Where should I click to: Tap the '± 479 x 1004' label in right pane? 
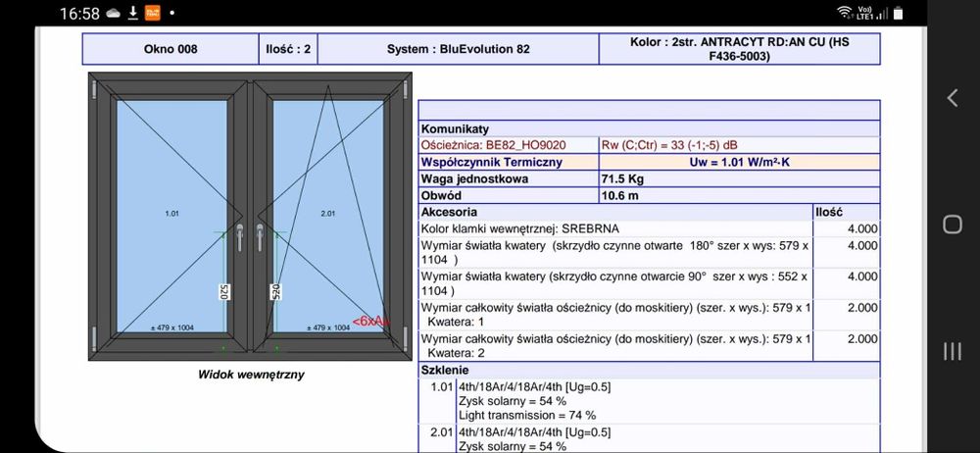point(328,327)
